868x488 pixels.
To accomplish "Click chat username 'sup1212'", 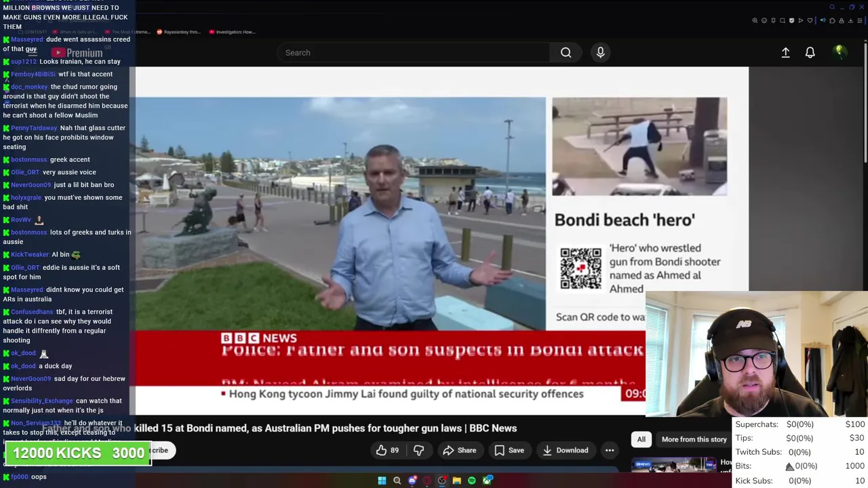I will coord(24,62).
